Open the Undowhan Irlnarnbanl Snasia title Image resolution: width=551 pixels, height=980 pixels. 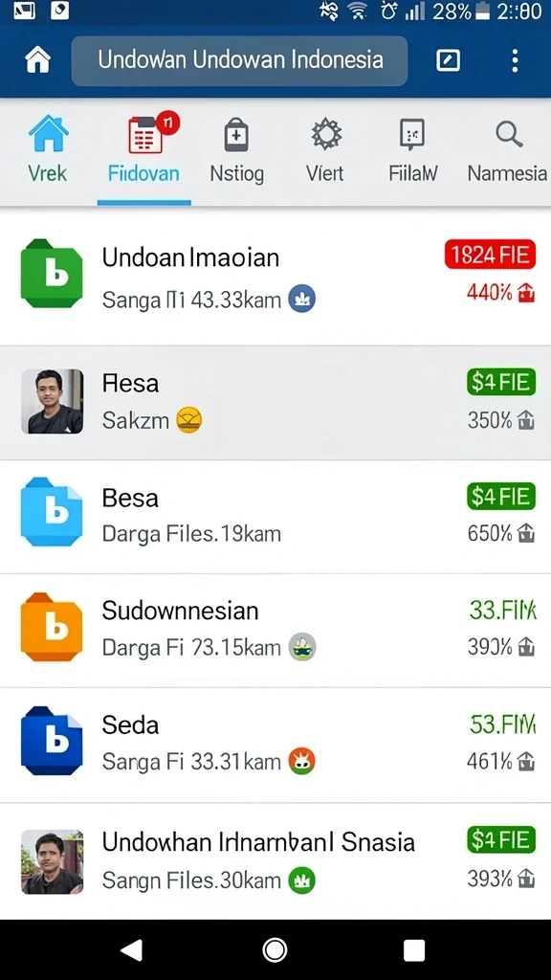click(258, 842)
